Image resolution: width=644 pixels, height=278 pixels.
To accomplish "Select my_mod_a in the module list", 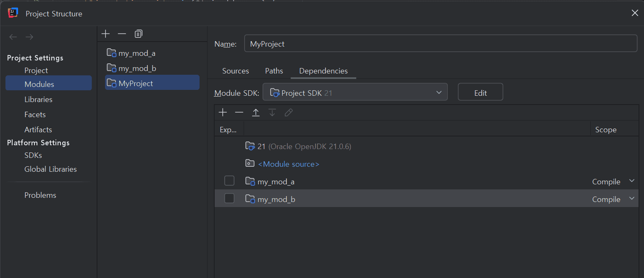I will [x=137, y=53].
